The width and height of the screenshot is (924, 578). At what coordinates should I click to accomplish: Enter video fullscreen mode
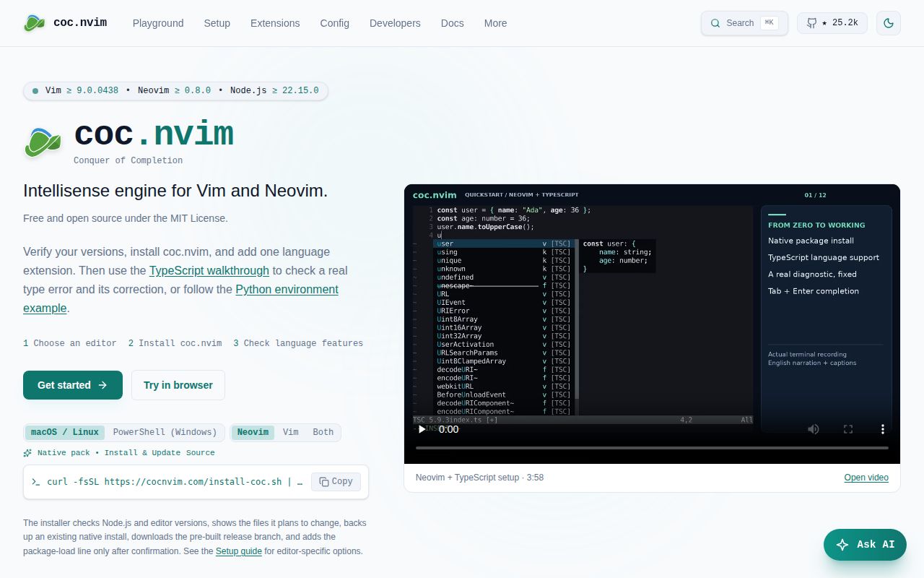(x=848, y=429)
